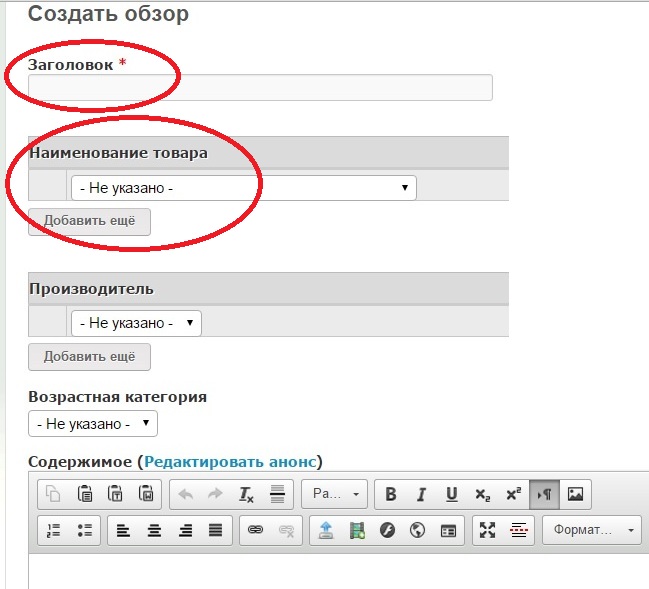Click the Redo arrow icon
The image size is (649, 589).
pos(215,494)
